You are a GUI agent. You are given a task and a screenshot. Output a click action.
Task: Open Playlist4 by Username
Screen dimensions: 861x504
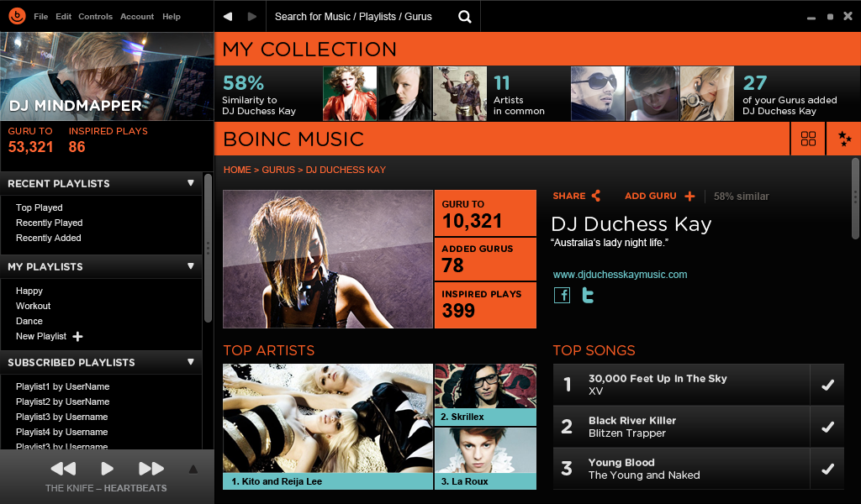[x=61, y=432]
